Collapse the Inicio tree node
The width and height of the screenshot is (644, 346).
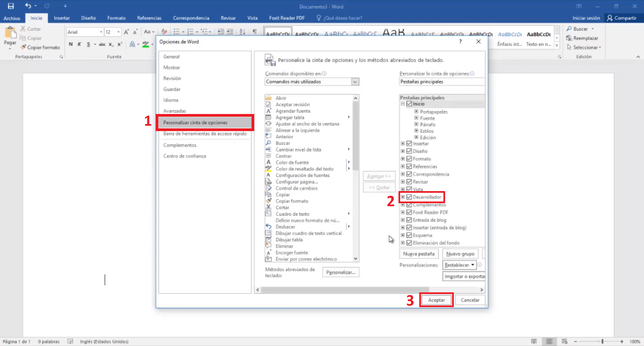pyautogui.click(x=402, y=104)
